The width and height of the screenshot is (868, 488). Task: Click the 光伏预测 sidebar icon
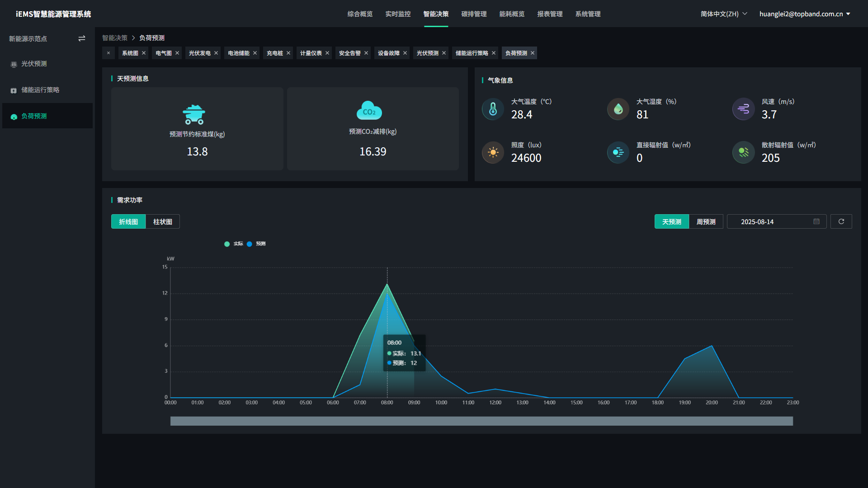[x=14, y=64]
